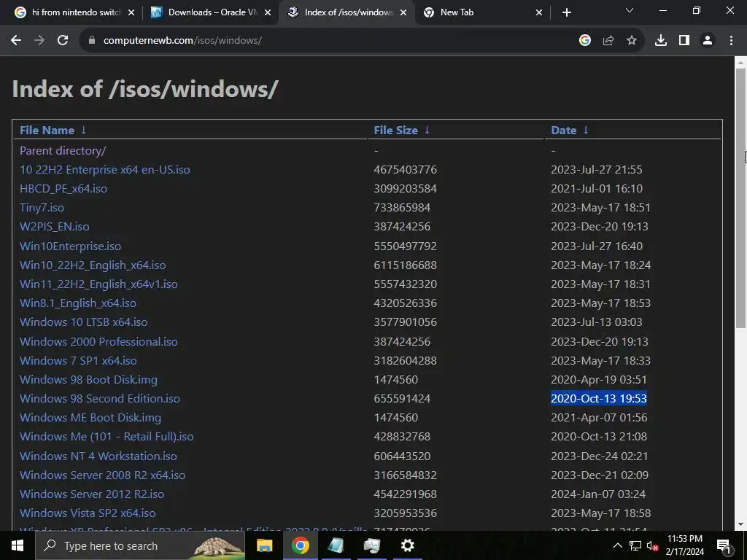Viewport: 747px width, 560px height.
Task: Download 10 22H2 Enterprise x64 en-US.iso
Action: click(x=105, y=169)
